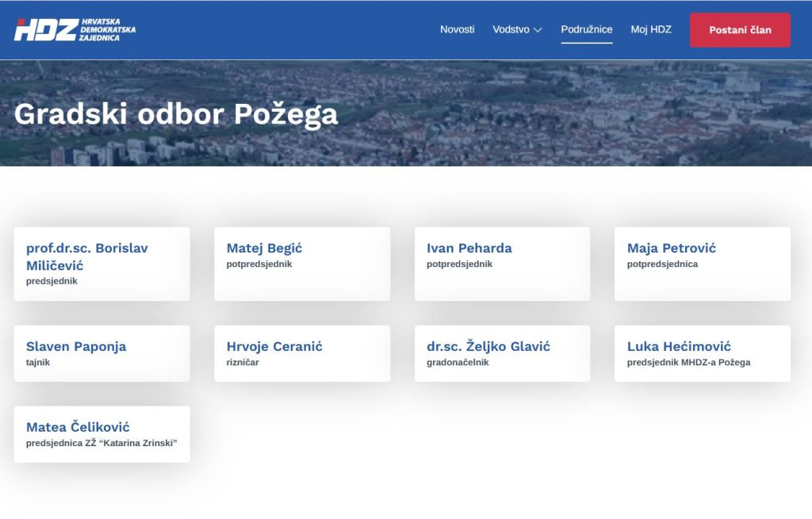Click Matea Čeliković card

(102, 434)
